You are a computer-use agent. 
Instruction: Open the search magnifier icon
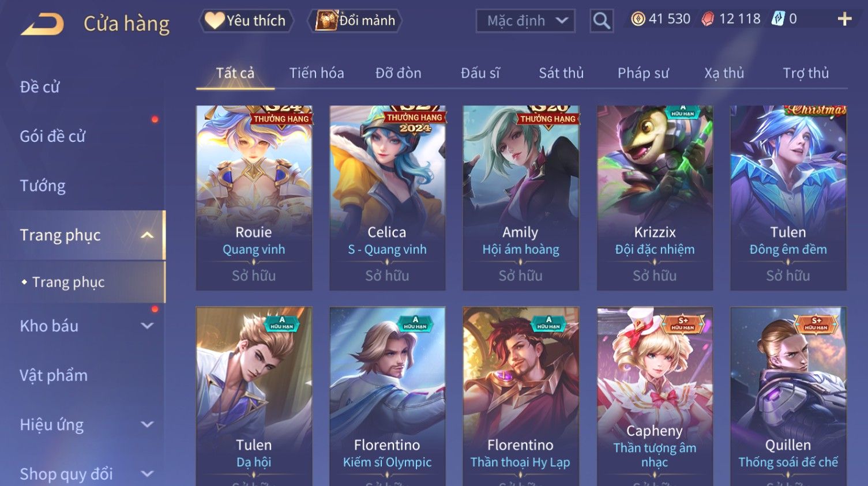point(602,21)
